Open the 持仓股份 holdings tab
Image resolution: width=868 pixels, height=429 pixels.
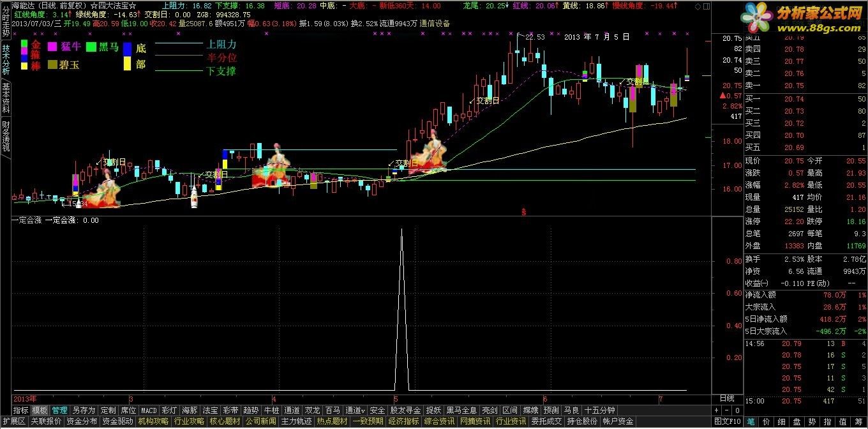[x=582, y=421]
